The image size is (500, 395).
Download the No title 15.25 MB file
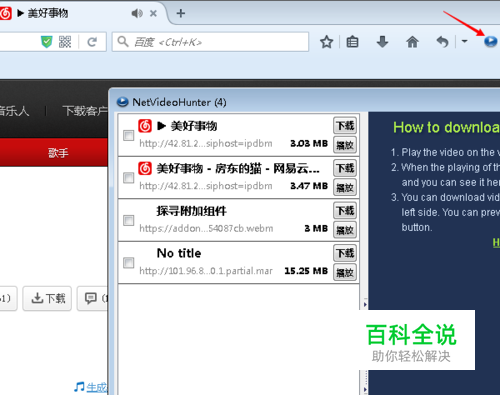point(345,253)
